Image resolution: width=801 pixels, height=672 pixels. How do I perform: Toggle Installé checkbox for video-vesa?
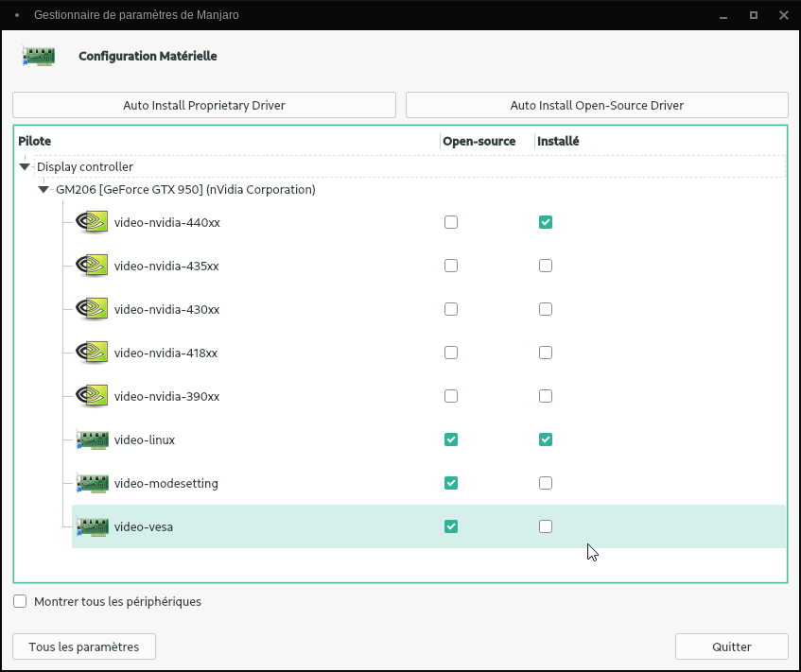[546, 526]
